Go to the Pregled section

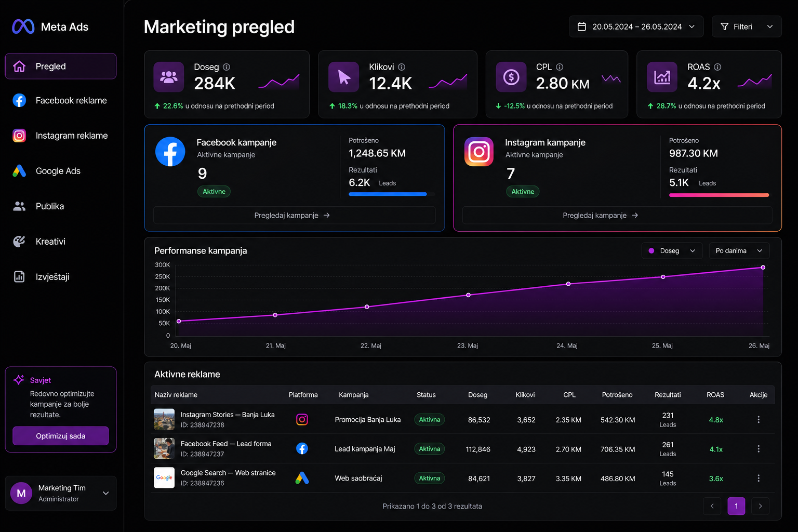pos(61,66)
